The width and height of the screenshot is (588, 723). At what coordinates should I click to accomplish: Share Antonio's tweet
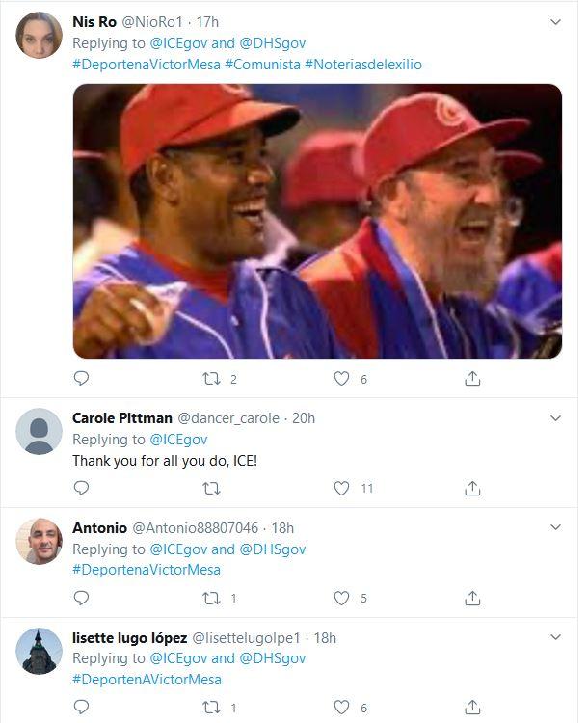(x=472, y=598)
